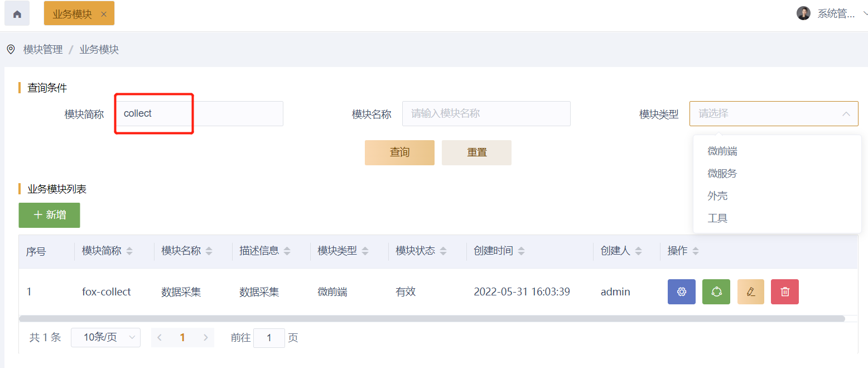
Task: Click the 查询 search button
Action: coord(399,152)
